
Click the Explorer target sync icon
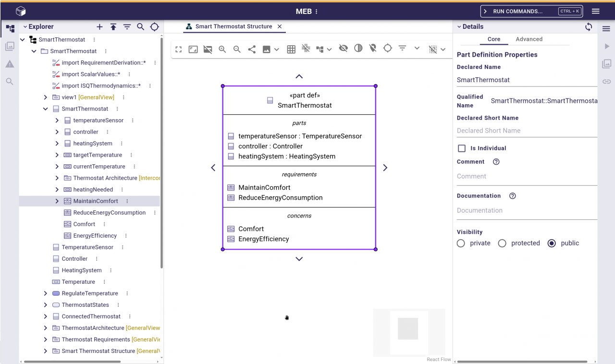[154, 27]
